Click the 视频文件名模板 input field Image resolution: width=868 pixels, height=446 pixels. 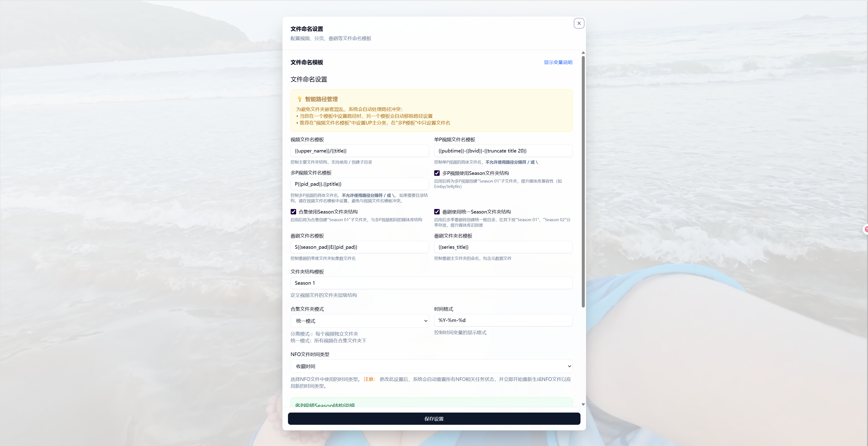tap(359, 151)
